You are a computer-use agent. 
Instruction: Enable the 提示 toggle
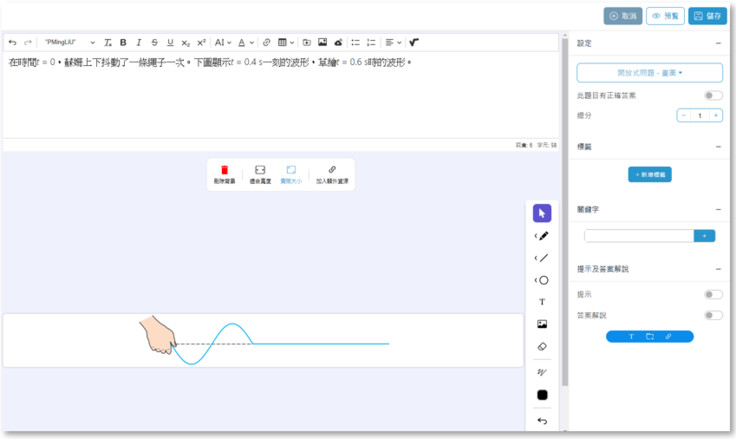tap(713, 295)
